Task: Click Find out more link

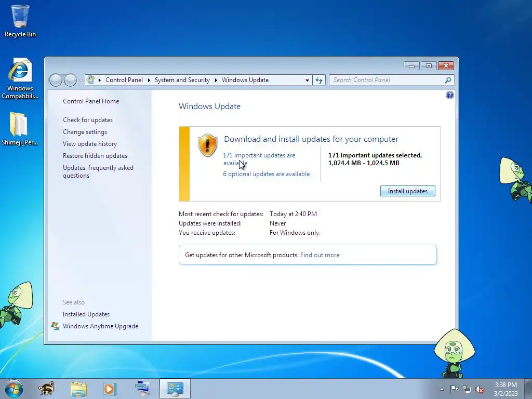Action: pyautogui.click(x=320, y=255)
